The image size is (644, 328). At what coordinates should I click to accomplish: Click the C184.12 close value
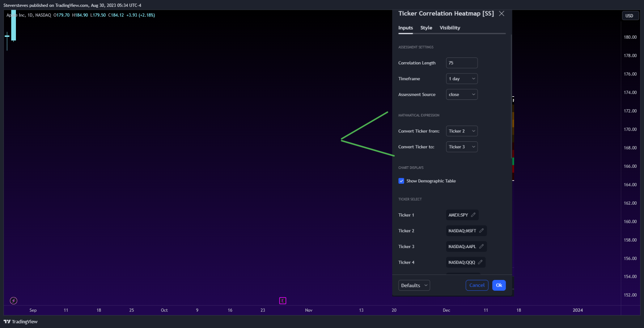(116, 15)
